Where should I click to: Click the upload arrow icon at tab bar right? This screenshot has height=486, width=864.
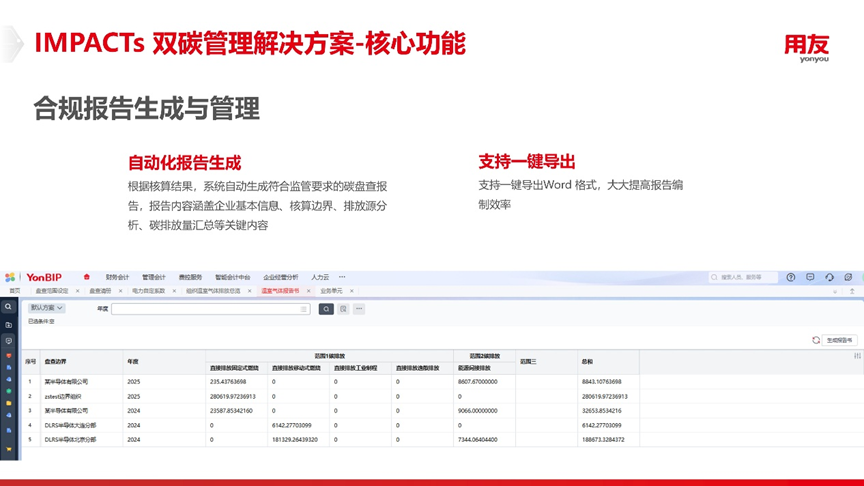pos(852,291)
